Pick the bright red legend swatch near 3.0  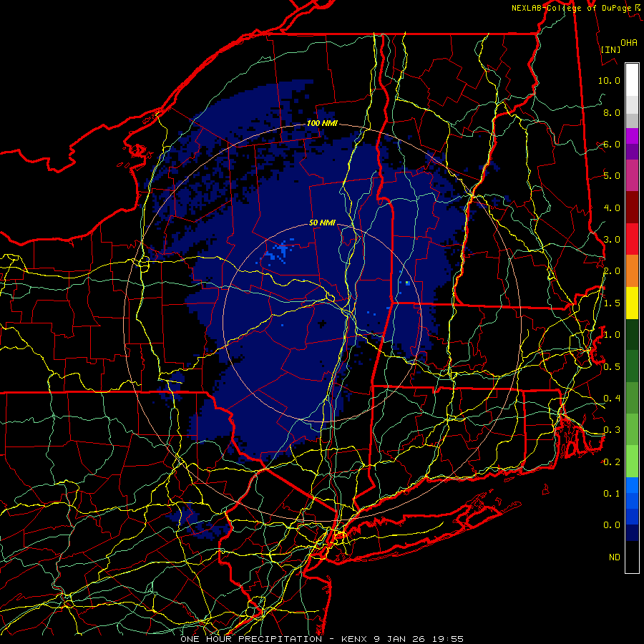[x=632, y=239]
